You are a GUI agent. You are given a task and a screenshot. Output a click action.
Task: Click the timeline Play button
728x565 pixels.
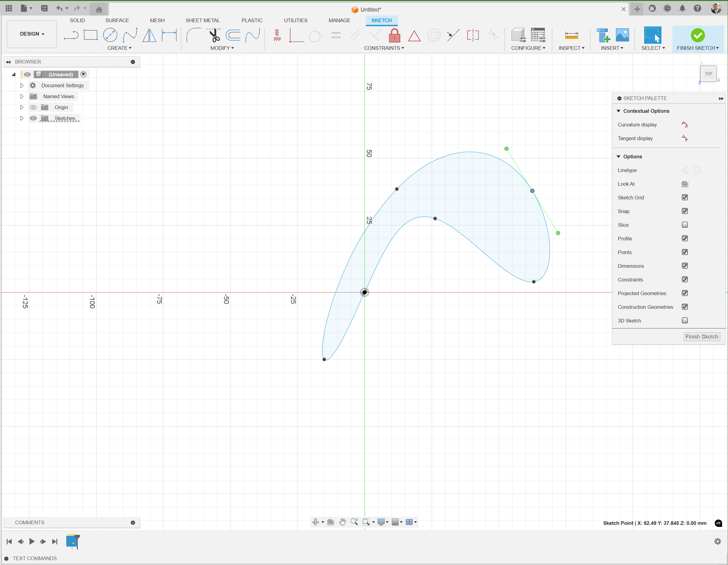[32, 541]
